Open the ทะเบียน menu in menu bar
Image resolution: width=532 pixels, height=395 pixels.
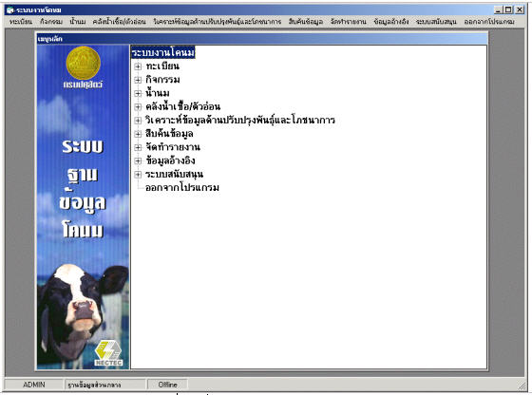[21, 22]
